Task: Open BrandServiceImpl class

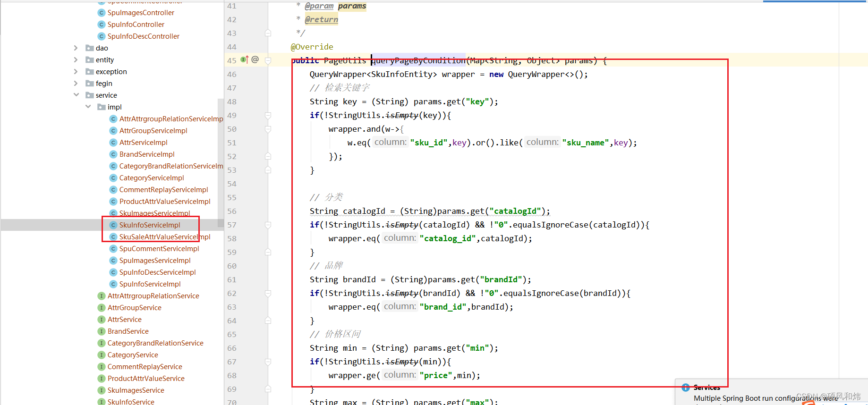Action: point(147,154)
